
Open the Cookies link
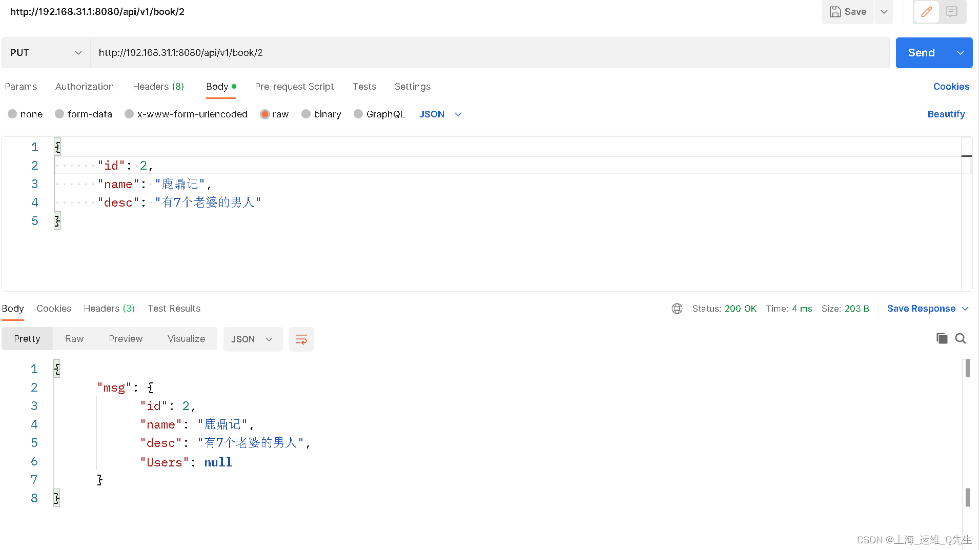click(951, 87)
